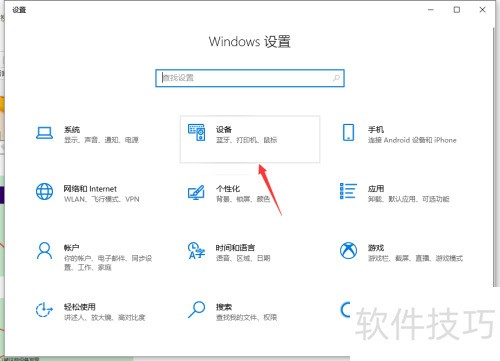
Task: Open the 时间和语言 clock icon
Action: click(196, 251)
